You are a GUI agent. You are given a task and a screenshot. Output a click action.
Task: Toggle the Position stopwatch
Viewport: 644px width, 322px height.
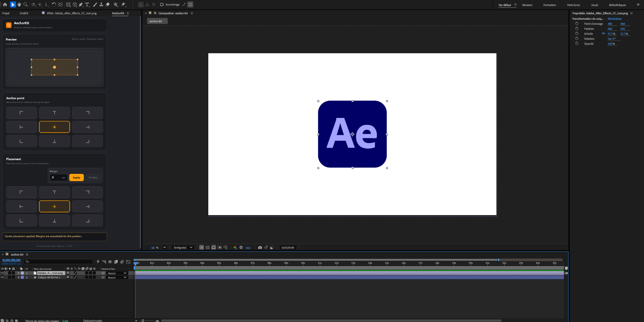point(577,29)
